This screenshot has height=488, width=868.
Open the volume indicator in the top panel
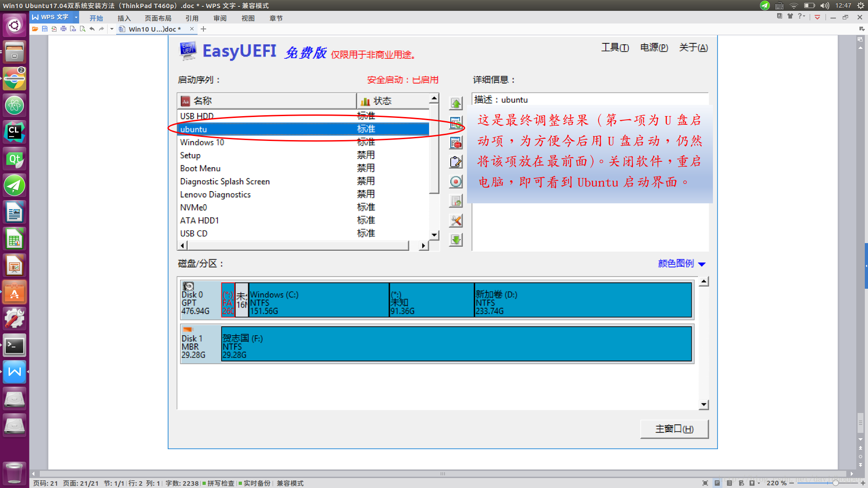pos(825,5)
